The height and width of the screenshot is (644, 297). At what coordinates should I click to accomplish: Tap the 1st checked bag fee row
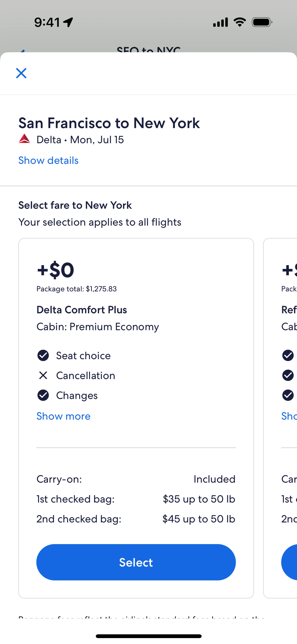point(136,499)
